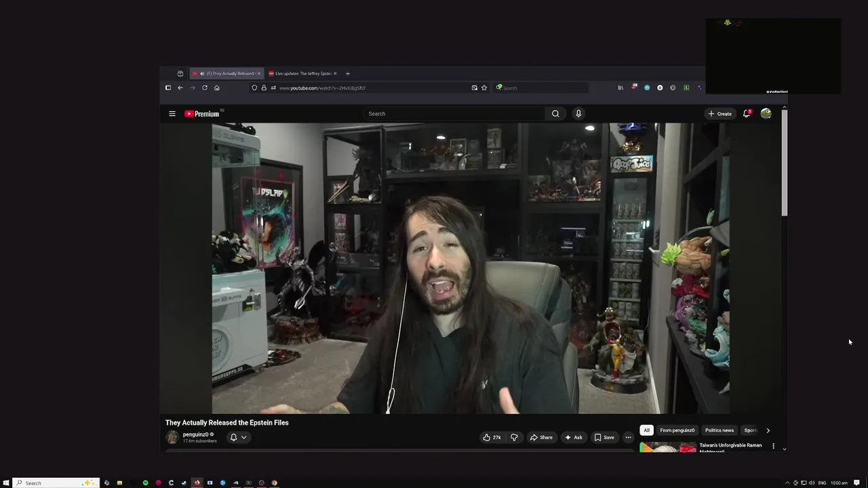Click ENG language indicator in taskbar

point(822,483)
